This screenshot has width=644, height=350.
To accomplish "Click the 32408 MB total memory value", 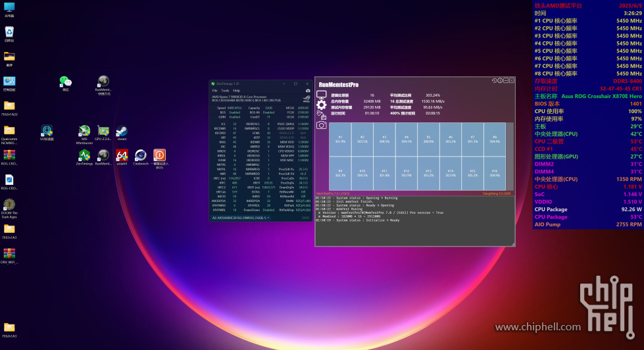I will (x=372, y=101).
